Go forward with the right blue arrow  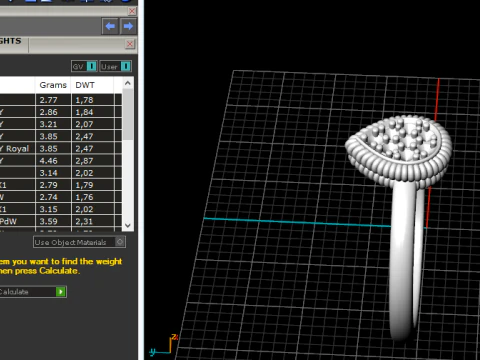(x=128, y=26)
